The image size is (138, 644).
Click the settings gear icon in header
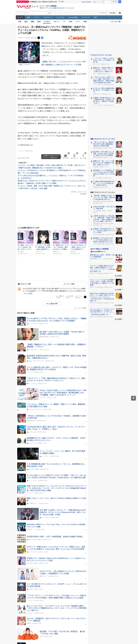point(120,13)
